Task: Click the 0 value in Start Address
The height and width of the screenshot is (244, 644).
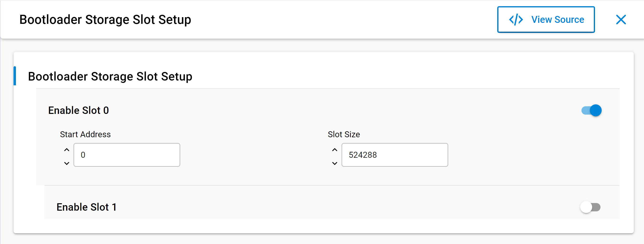Action: 83,155
